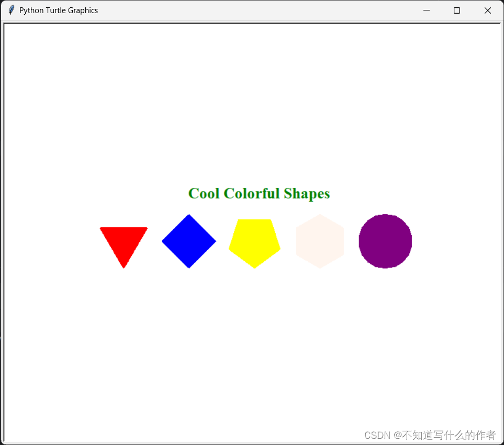The width and height of the screenshot is (504, 445).
Task: Click the 'Python Turtle Graphics' window title
Action: [59, 10]
